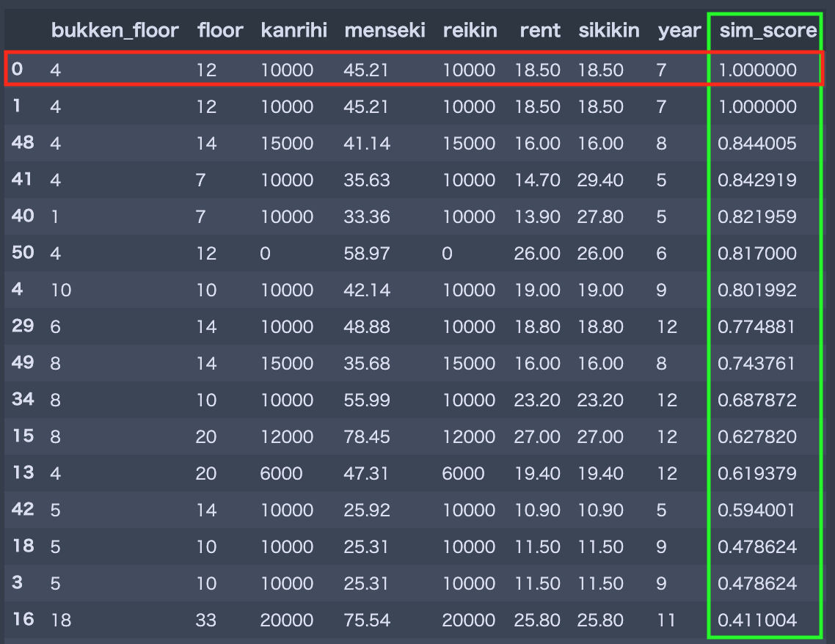Click the floor value 33
Viewport: 835px width, 644px height.
tap(206, 620)
